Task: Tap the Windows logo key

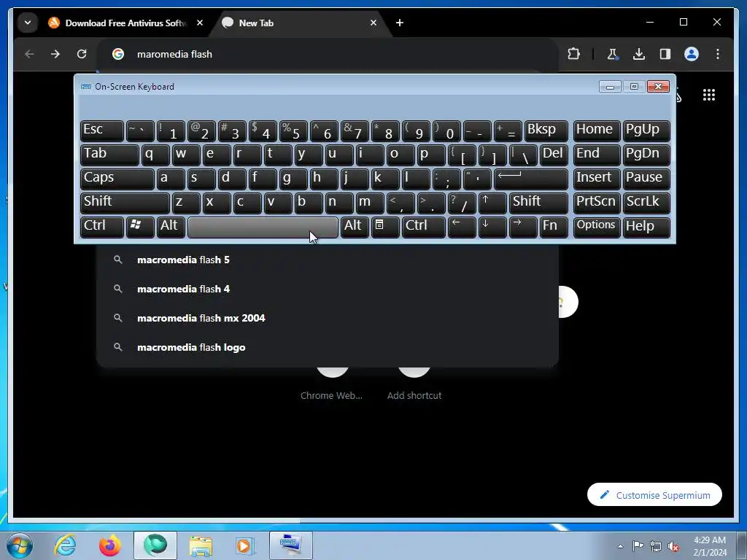Action: tap(140, 227)
